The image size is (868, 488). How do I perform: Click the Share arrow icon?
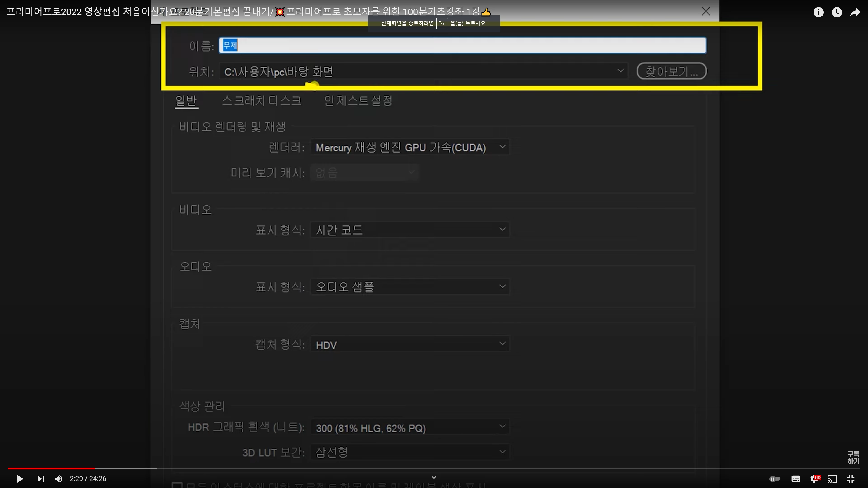coord(855,12)
